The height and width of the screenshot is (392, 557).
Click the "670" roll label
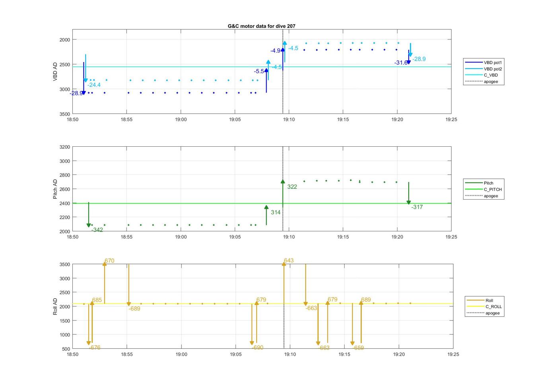click(x=109, y=261)
